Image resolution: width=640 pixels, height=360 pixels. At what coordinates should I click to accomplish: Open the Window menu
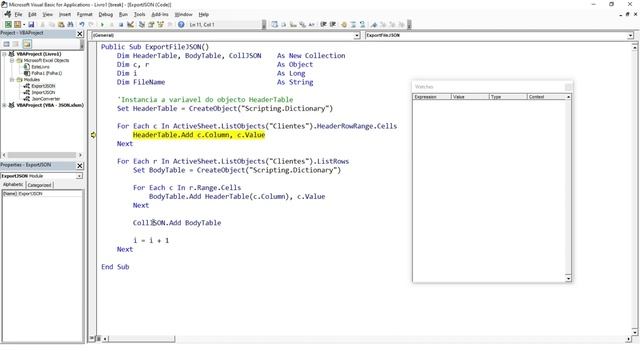(x=183, y=14)
